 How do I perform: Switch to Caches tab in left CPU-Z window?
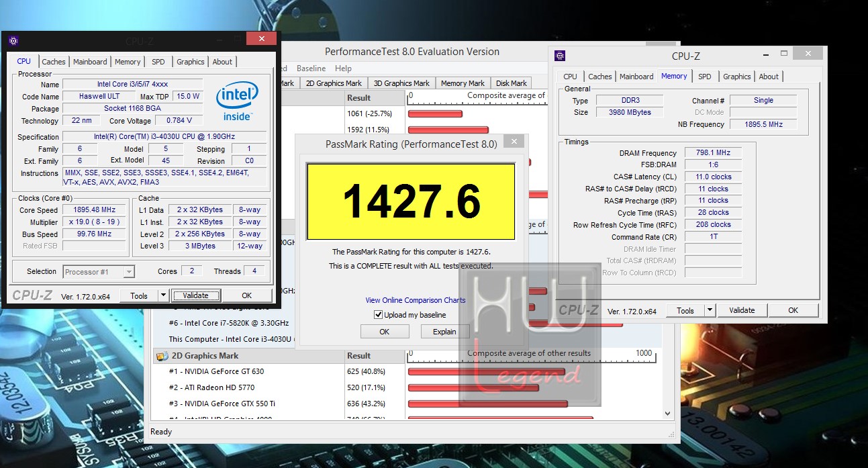54,62
